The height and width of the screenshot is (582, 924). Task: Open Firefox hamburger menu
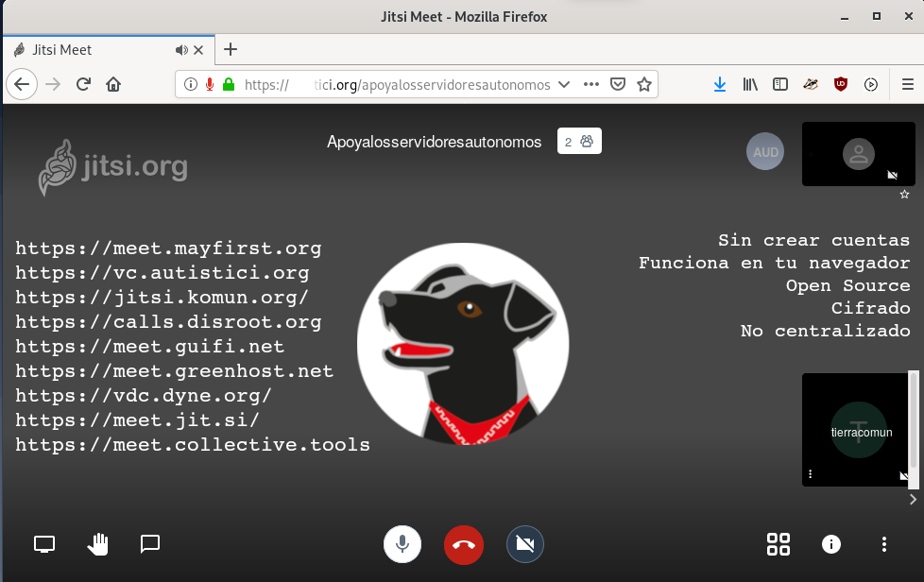click(x=908, y=84)
